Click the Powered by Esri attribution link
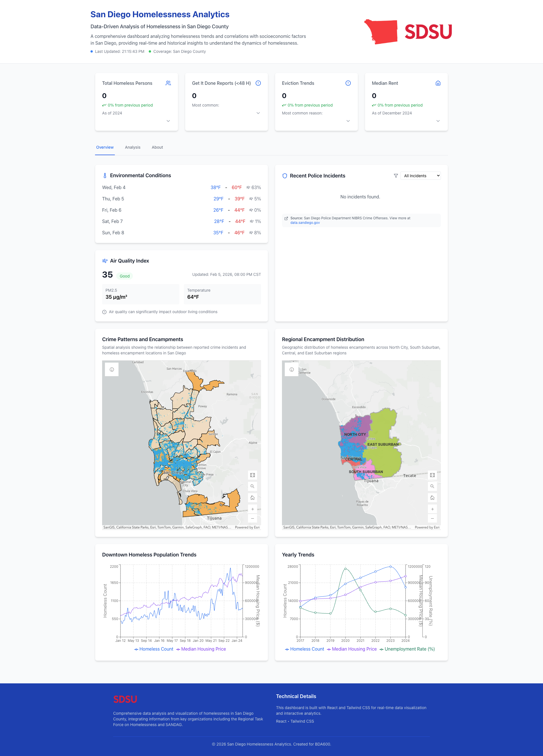This screenshot has height=756, width=543. pos(247,527)
